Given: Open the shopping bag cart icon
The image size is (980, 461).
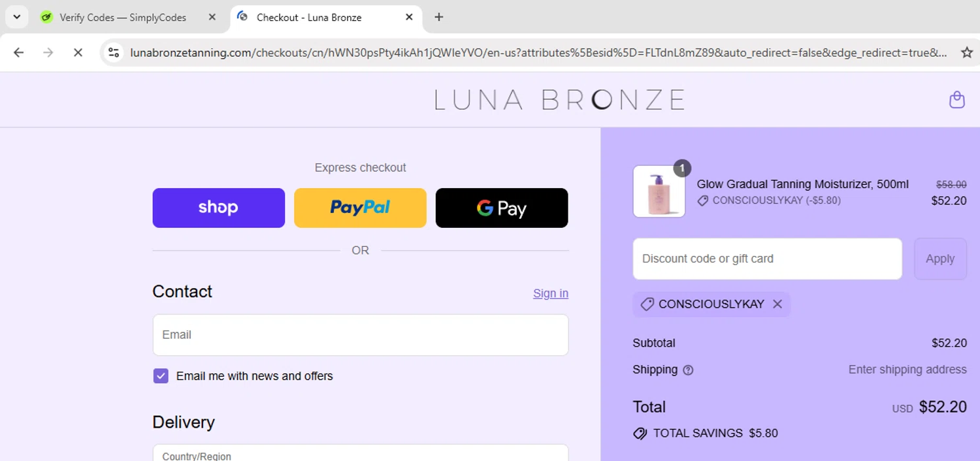Looking at the screenshot, I should [956, 100].
